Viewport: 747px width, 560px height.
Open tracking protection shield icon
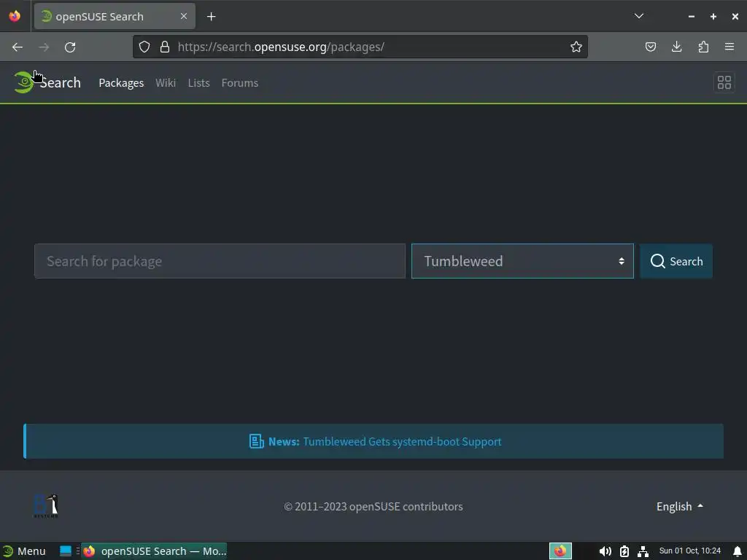tap(144, 47)
